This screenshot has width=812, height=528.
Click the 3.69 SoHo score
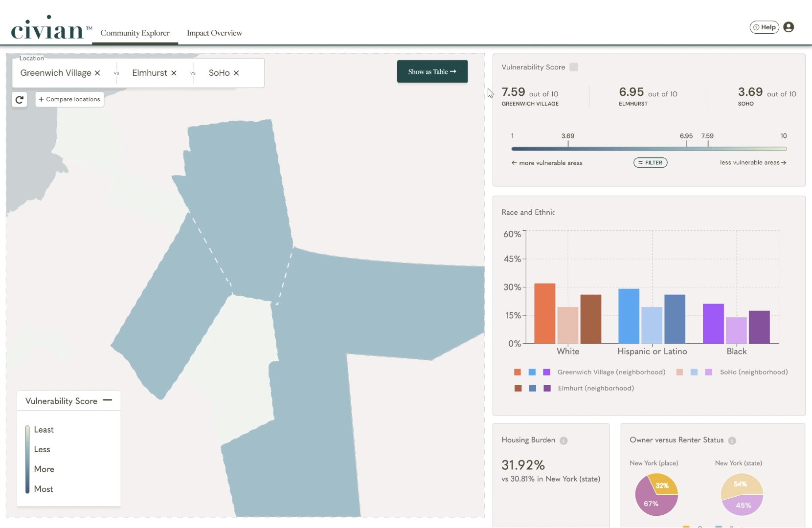[x=750, y=92]
